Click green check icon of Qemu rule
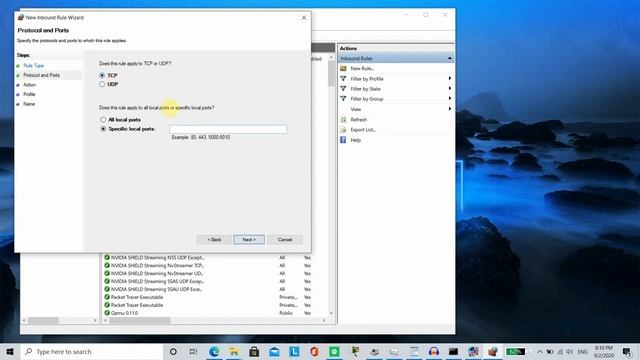 pyautogui.click(x=107, y=313)
